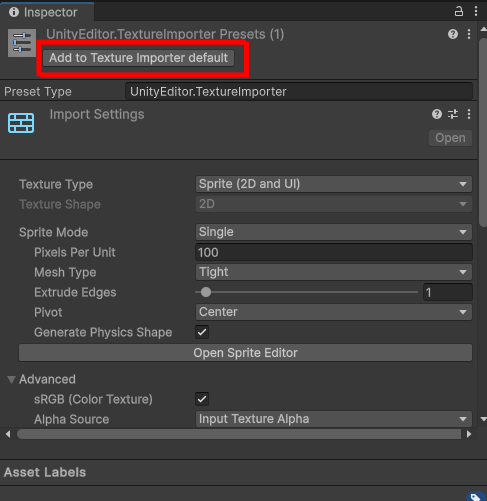Open the Texture Shape dropdown
The width and height of the screenshot is (487, 501).
tap(334, 204)
